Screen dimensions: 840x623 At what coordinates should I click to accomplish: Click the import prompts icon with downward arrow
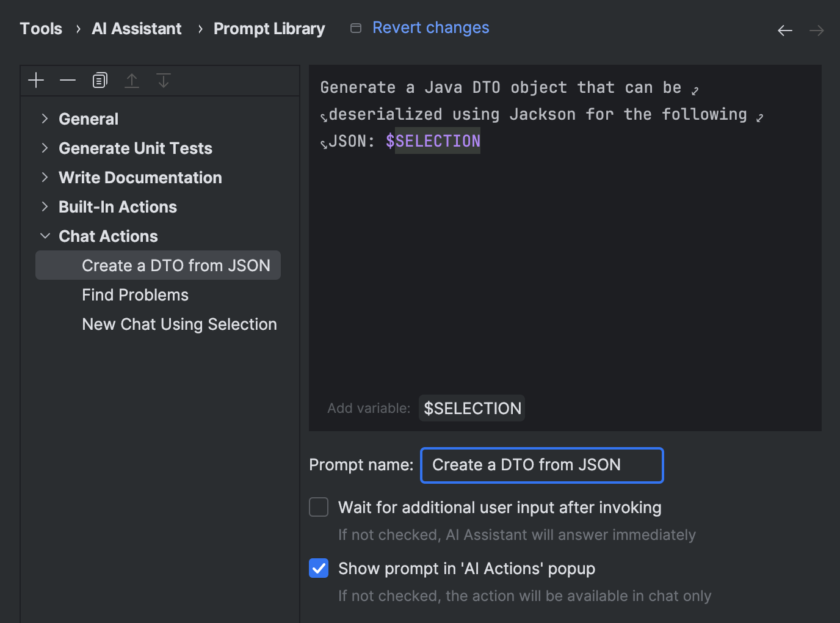163,80
